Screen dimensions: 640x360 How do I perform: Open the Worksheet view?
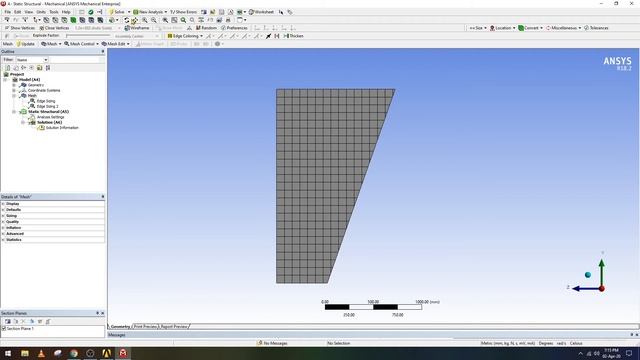pyautogui.click(x=261, y=12)
